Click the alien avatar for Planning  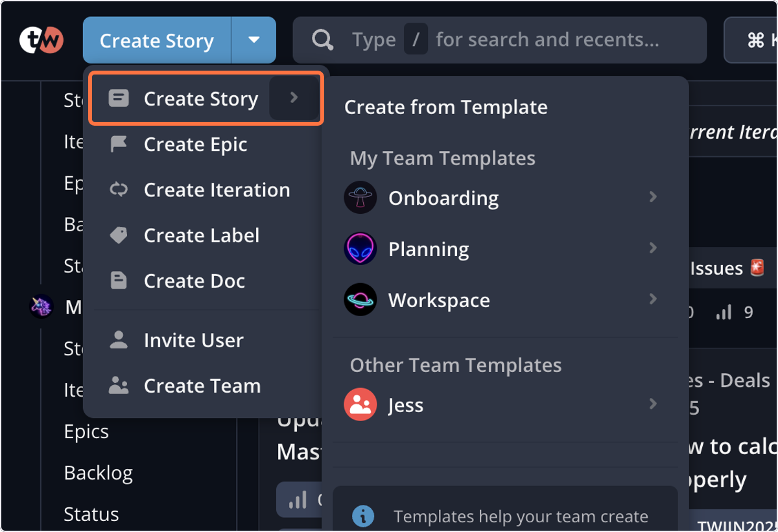pos(360,249)
